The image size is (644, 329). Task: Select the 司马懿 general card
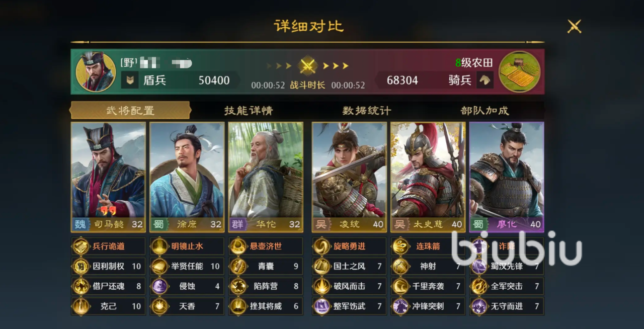[108, 177]
